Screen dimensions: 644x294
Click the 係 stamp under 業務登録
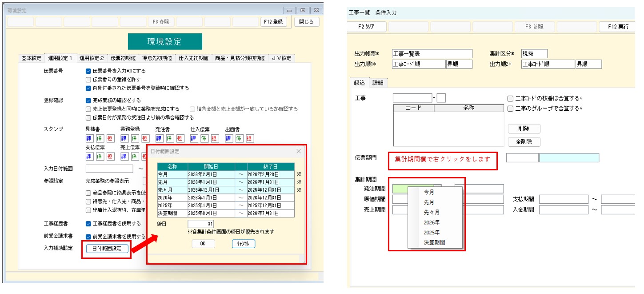134,138
